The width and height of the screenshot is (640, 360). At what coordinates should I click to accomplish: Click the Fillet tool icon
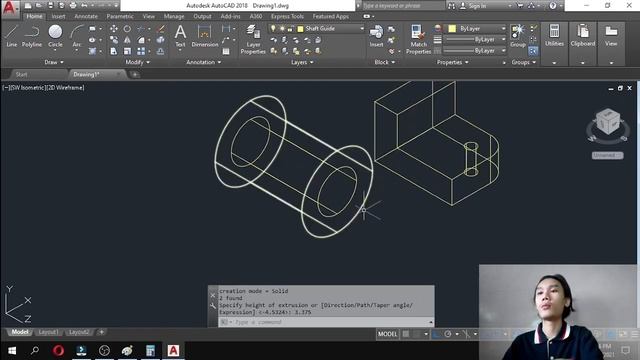point(141,40)
